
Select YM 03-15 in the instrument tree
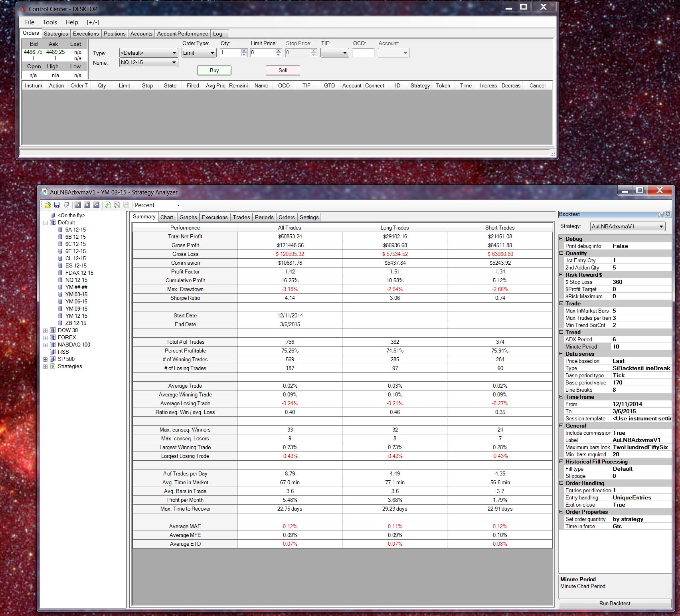tap(76, 294)
